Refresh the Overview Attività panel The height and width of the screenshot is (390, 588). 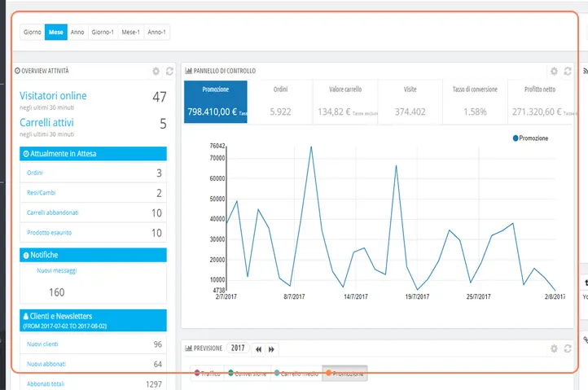tap(169, 72)
